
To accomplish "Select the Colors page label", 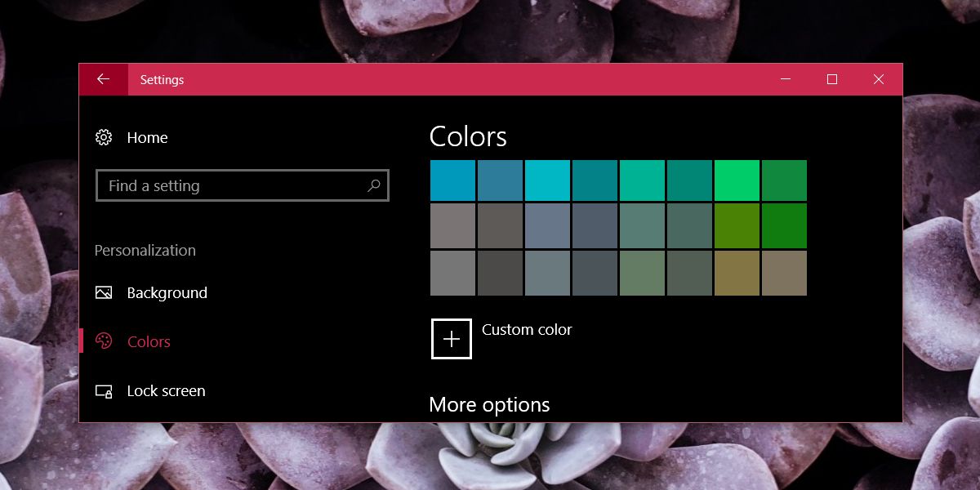I will (x=149, y=342).
